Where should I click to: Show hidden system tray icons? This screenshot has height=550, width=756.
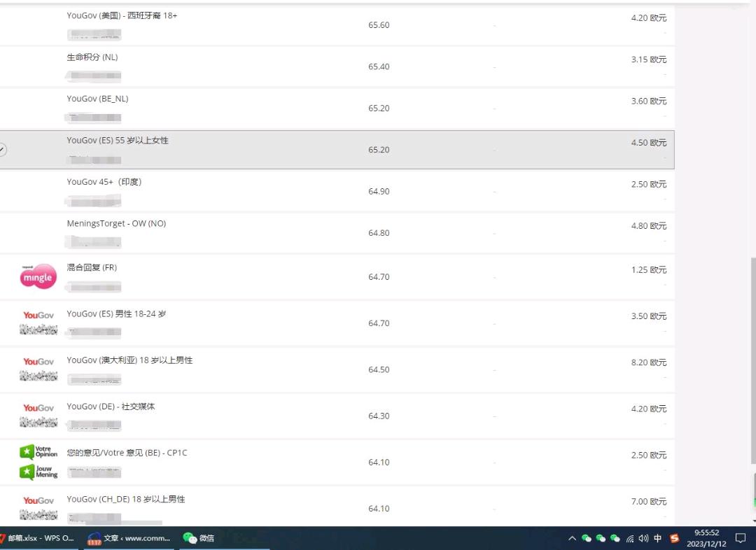coord(572,538)
